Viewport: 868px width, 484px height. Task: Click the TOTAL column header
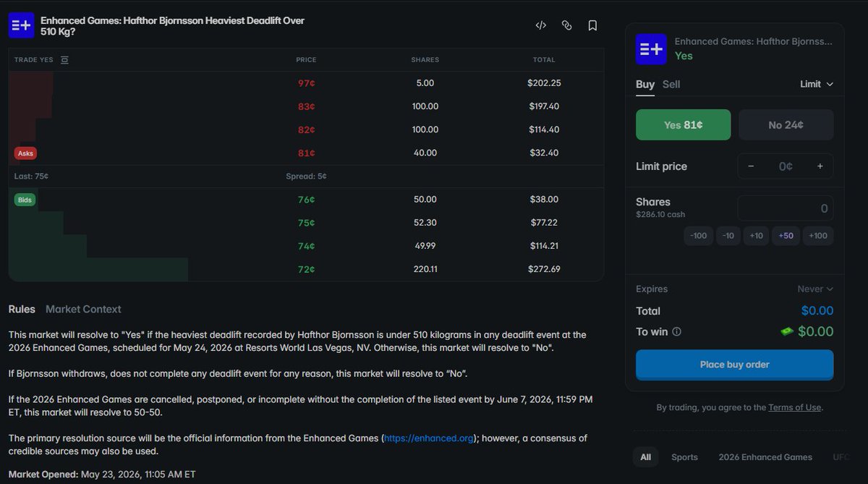coord(544,60)
